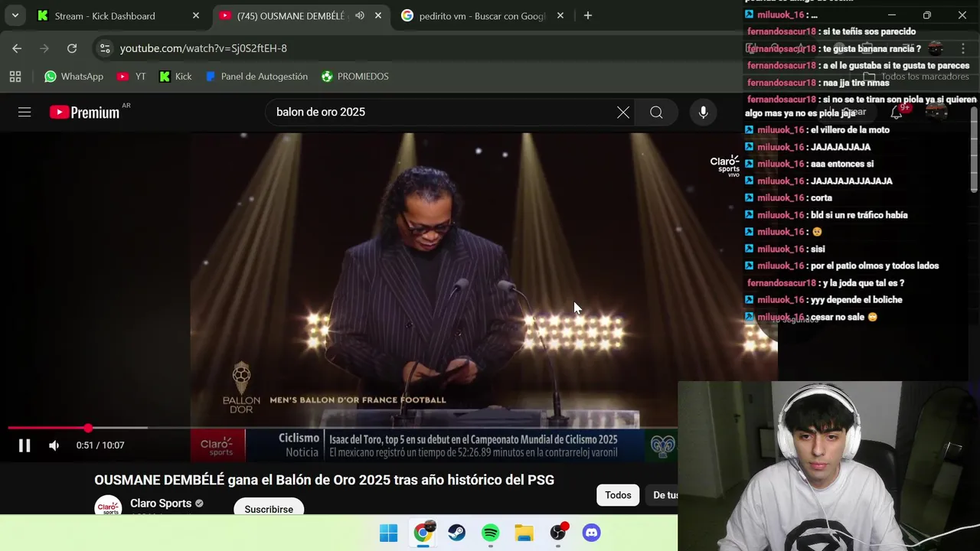Go to YouTube Premium home logo

[x=85, y=112]
